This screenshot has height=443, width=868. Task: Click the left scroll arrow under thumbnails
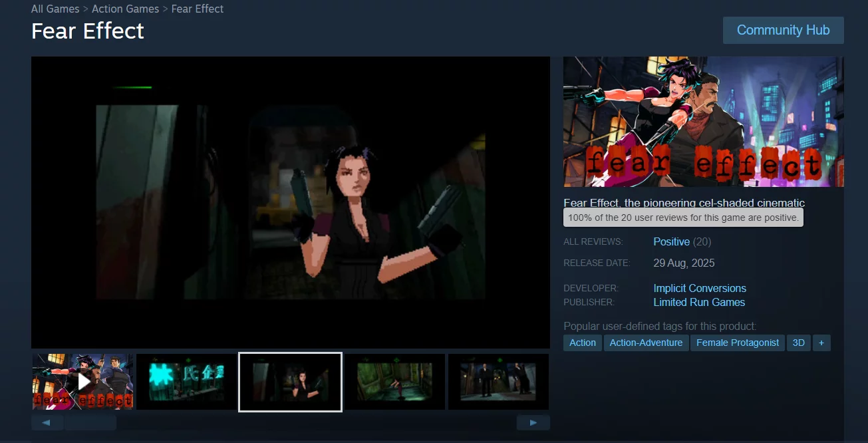(x=47, y=422)
